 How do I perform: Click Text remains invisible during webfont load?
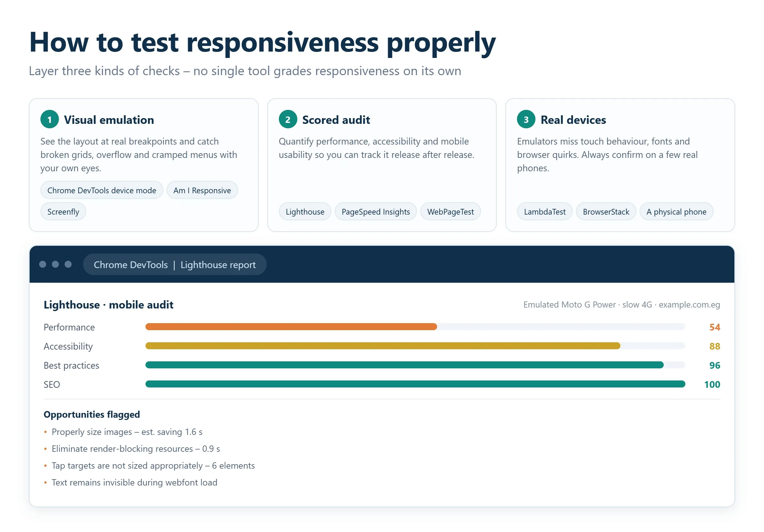click(134, 482)
